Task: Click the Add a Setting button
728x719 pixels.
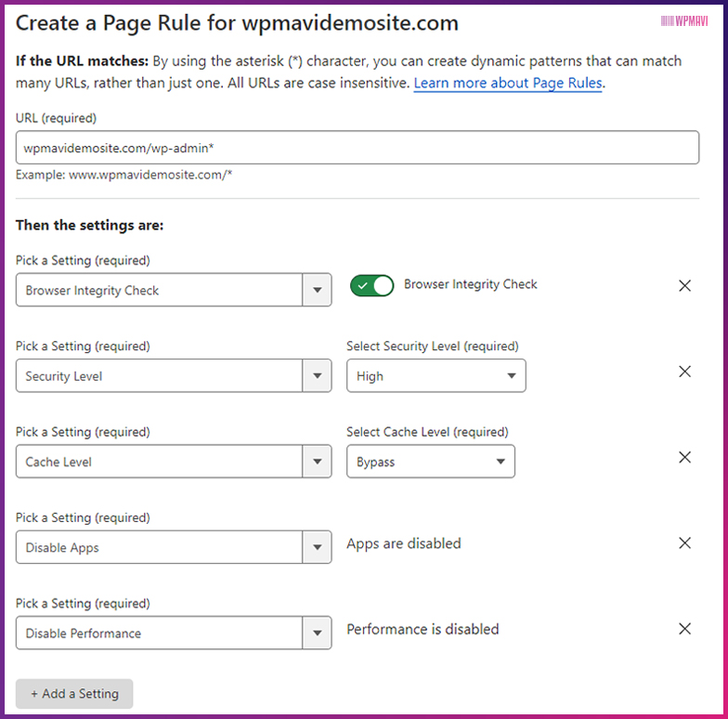Action: (x=74, y=693)
